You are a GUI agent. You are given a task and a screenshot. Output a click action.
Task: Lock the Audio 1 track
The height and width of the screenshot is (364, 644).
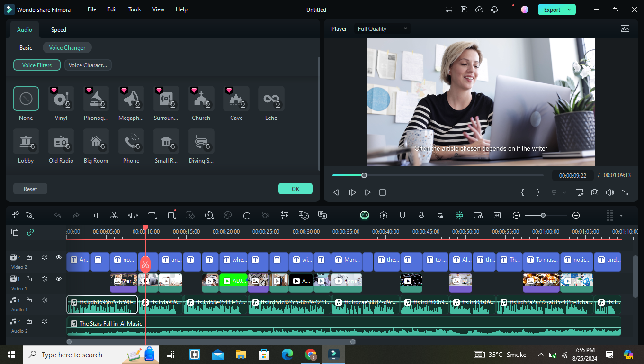pos(29,300)
